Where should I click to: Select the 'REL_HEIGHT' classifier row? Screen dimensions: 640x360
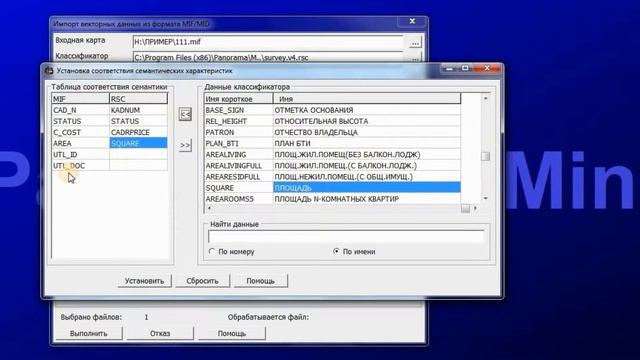tap(333, 121)
